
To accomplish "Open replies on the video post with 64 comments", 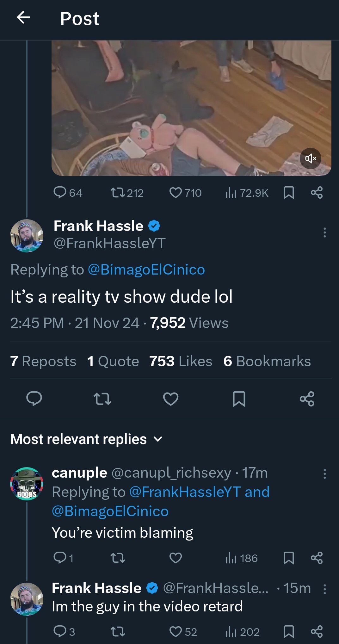I will (x=68, y=193).
